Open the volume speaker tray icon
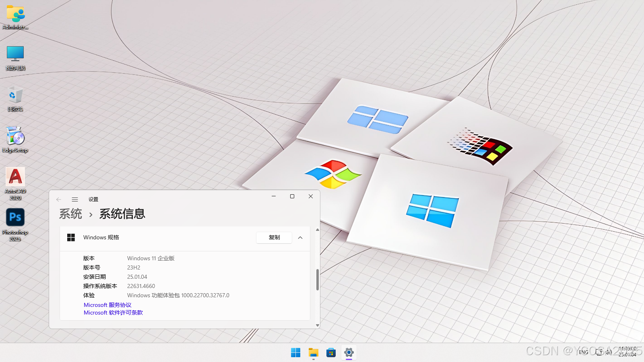The width and height of the screenshot is (644, 362). point(608,352)
